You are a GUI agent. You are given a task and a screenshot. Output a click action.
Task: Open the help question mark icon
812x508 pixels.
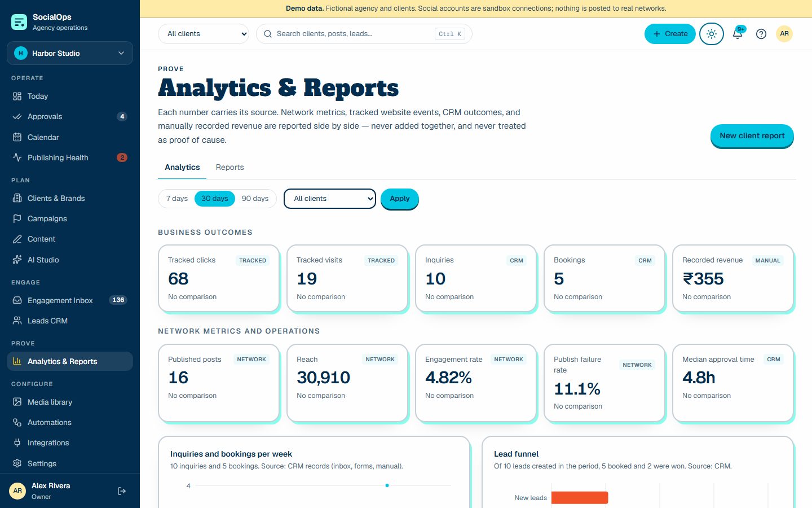click(761, 34)
